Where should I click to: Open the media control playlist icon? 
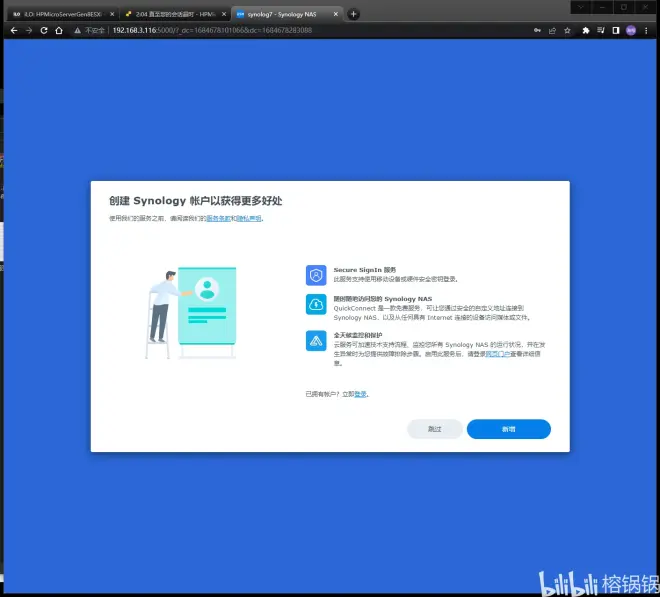[601, 30]
